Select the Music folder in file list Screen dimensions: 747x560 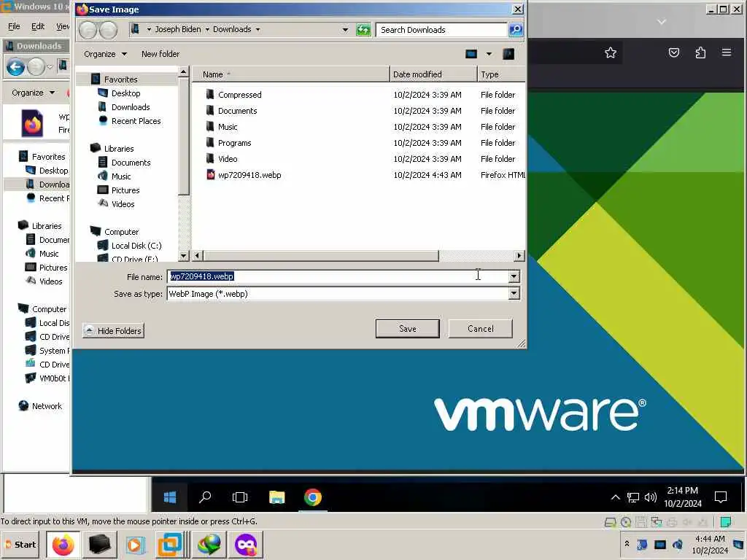228,127
